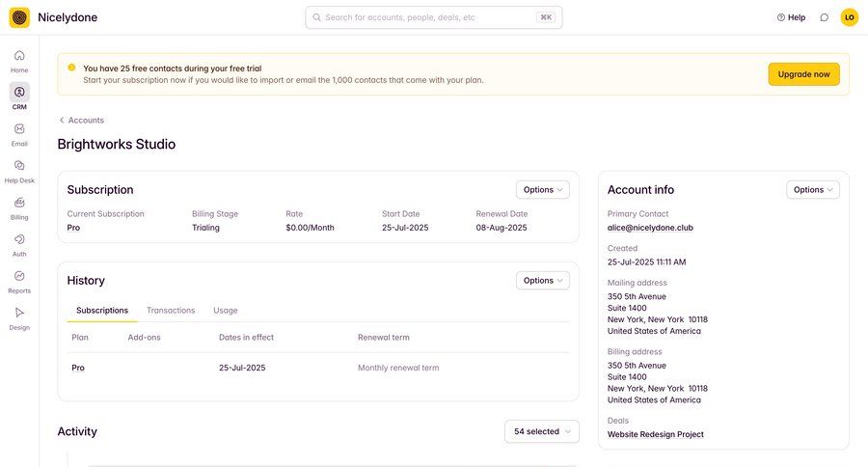Open the Billing sidebar icon
868x467 pixels.
click(x=19, y=203)
